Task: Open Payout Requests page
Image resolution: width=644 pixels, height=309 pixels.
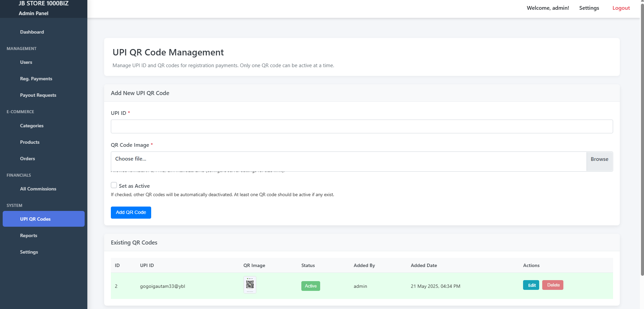Action: [x=38, y=95]
